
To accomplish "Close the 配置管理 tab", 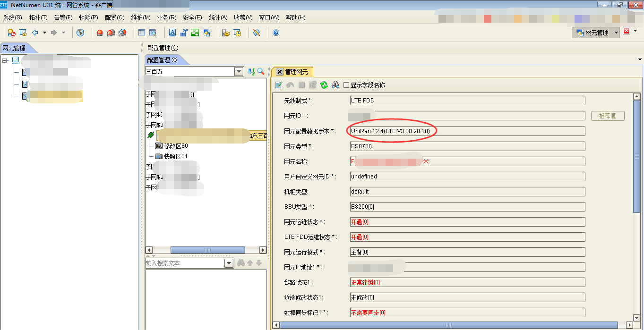I will tap(175, 60).
